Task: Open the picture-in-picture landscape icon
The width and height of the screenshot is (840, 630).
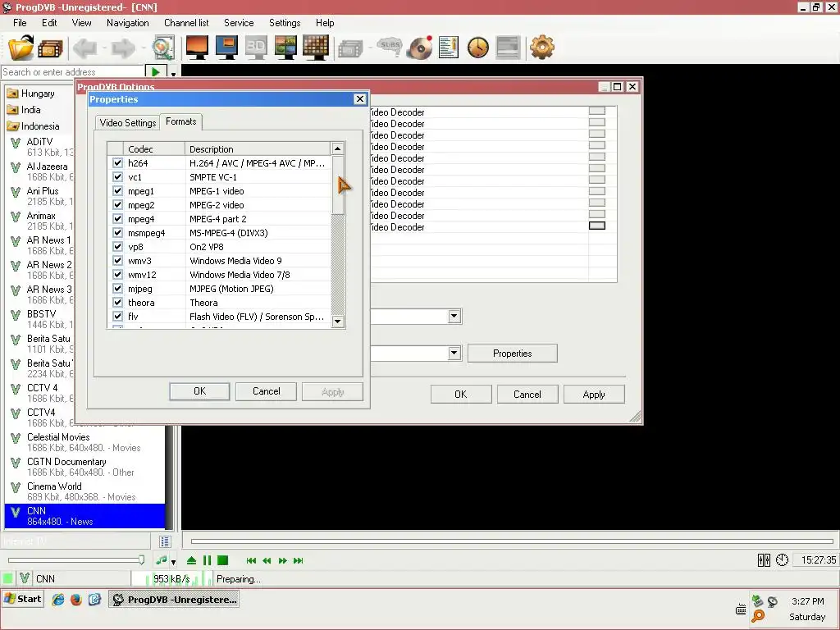Action: 285,47
